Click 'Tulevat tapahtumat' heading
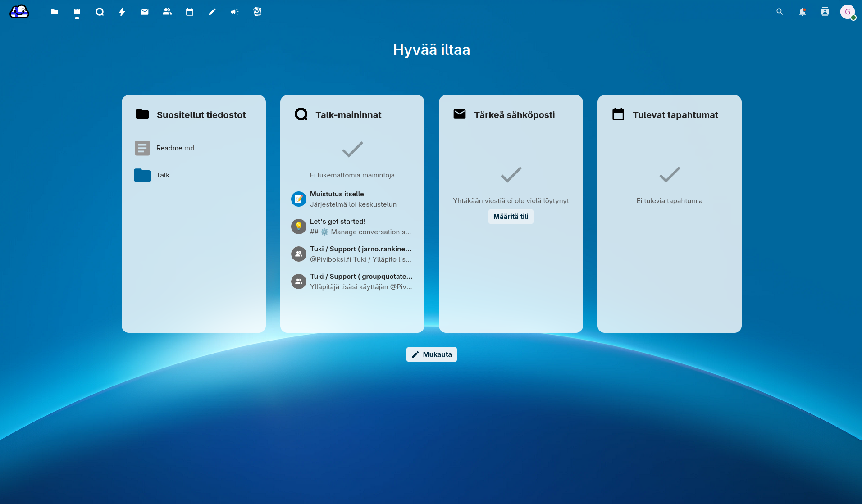862x504 pixels. (x=675, y=115)
